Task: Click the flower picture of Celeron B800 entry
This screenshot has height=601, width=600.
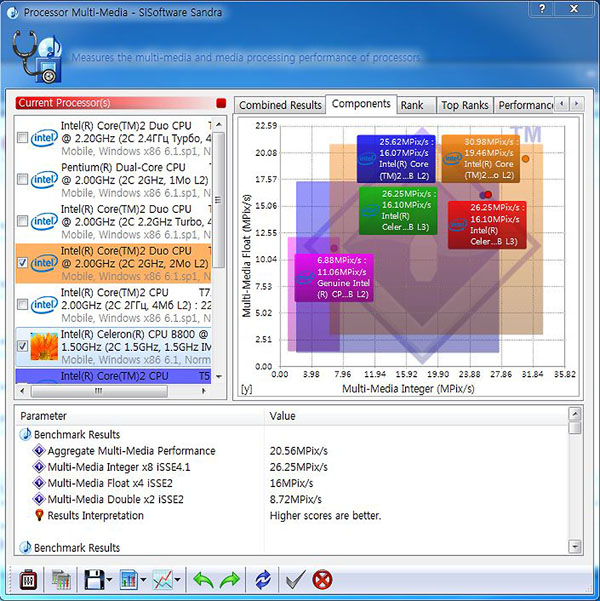Action: 44,346
